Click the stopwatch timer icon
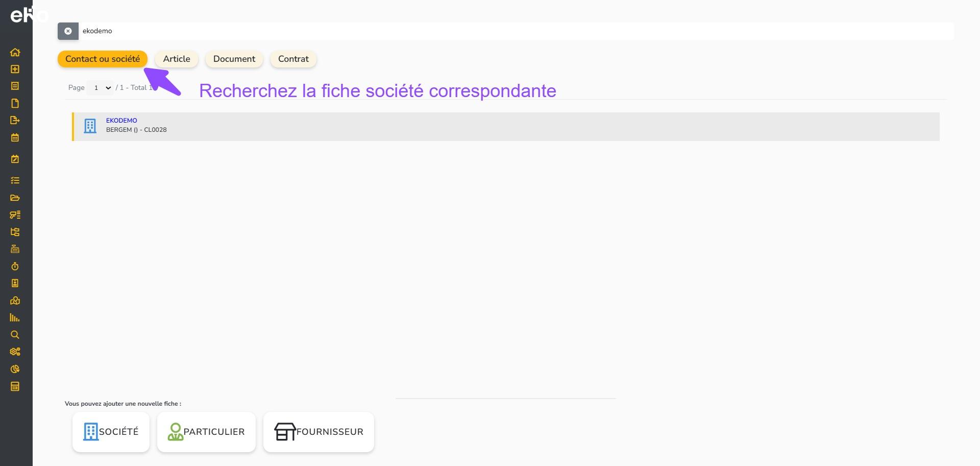This screenshot has height=466, width=980. click(x=15, y=266)
